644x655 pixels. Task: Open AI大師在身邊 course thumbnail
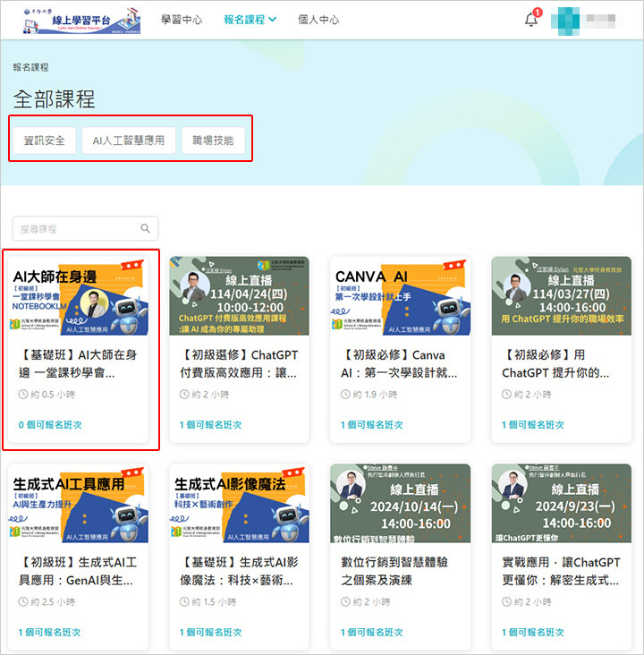78,296
